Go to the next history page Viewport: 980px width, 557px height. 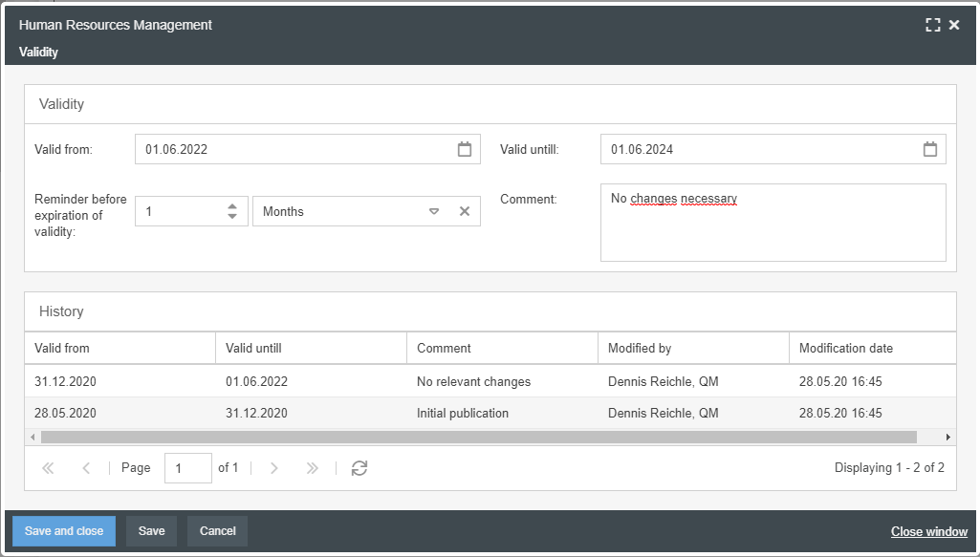[274, 468]
